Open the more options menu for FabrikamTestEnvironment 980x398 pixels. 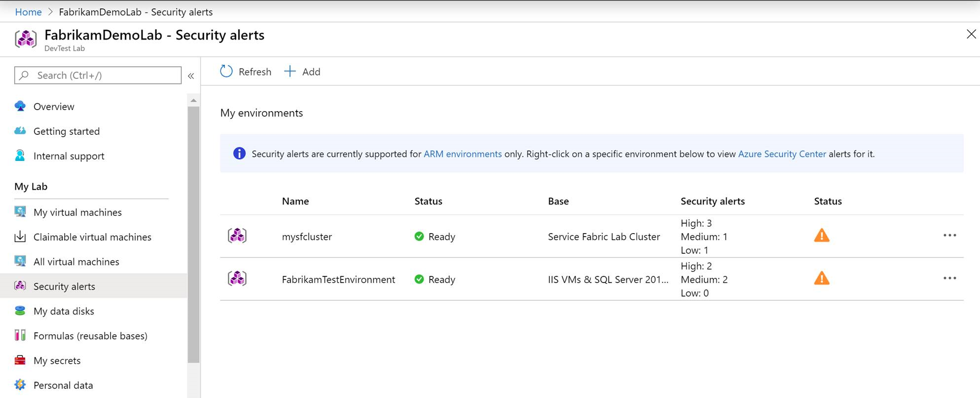coord(950,279)
